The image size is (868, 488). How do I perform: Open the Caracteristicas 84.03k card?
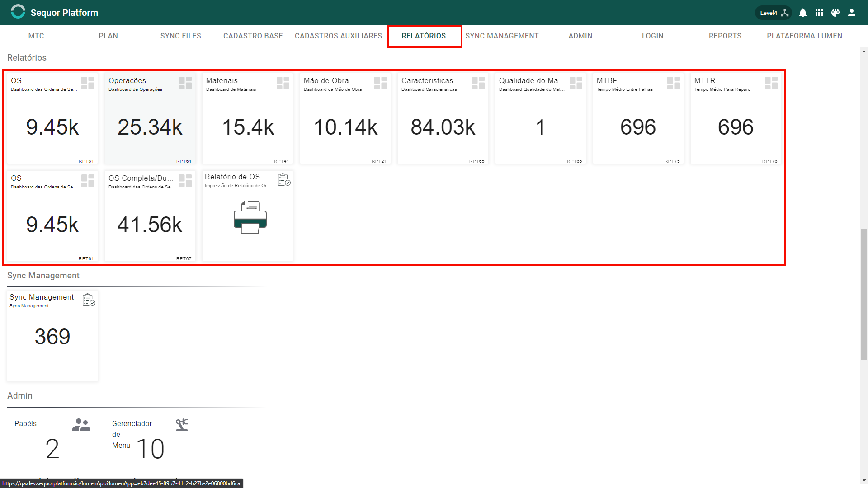point(443,118)
